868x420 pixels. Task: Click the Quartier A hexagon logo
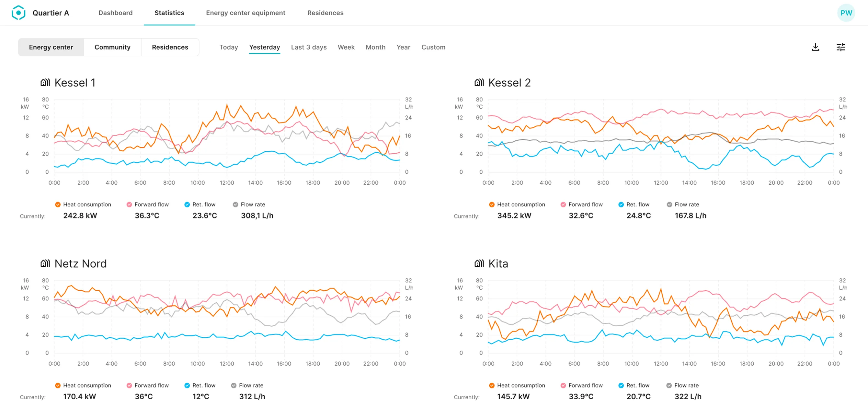point(18,13)
